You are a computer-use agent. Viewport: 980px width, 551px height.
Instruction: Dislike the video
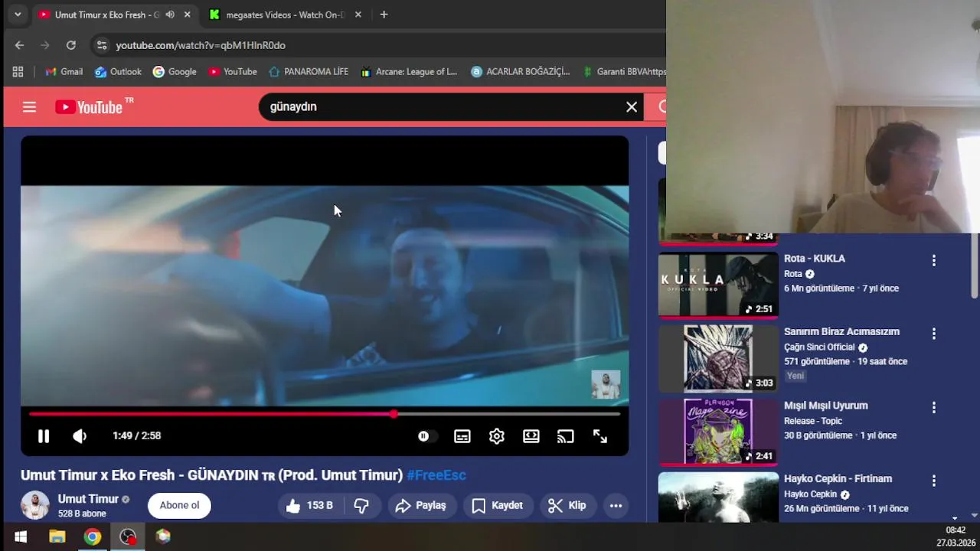click(361, 505)
